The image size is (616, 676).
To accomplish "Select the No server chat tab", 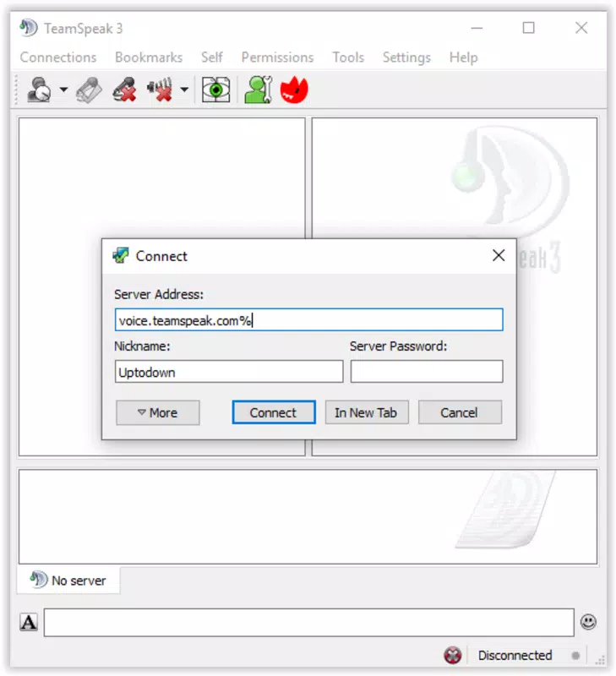I will (69, 581).
